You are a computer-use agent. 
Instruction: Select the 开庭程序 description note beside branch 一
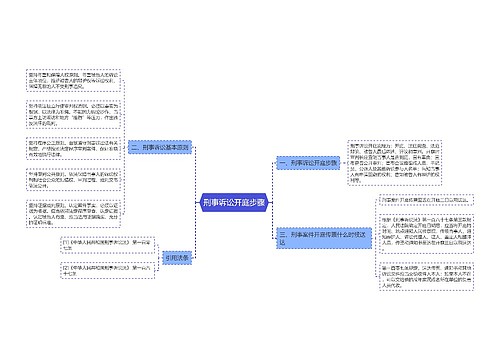(x=395, y=163)
